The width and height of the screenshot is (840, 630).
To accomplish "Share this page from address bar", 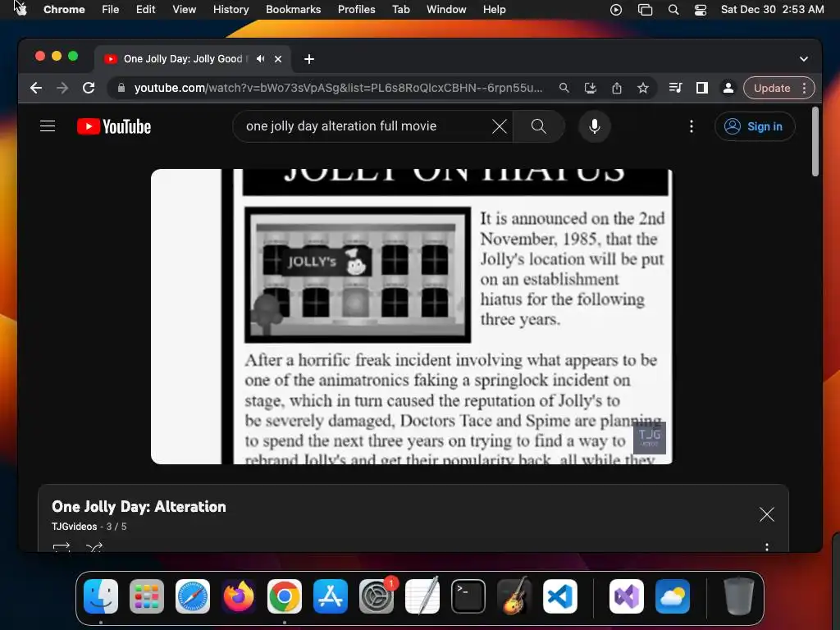I will (617, 88).
